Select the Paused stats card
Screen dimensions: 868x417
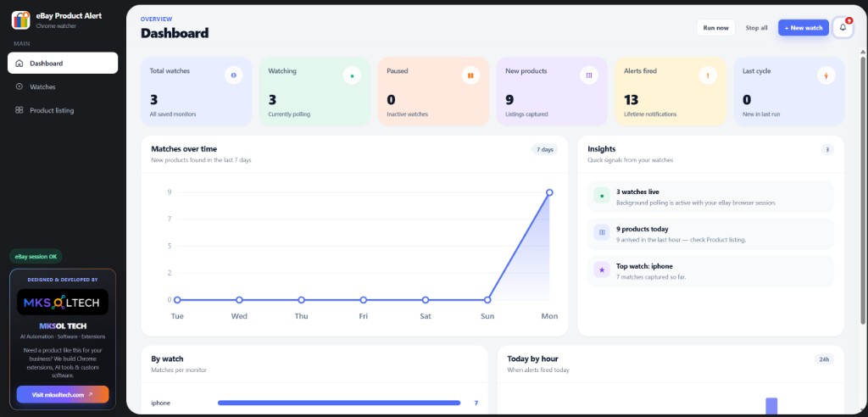(x=433, y=92)
